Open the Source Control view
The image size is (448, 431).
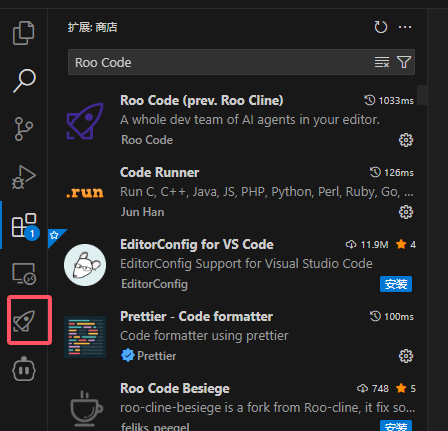(24, 129)
